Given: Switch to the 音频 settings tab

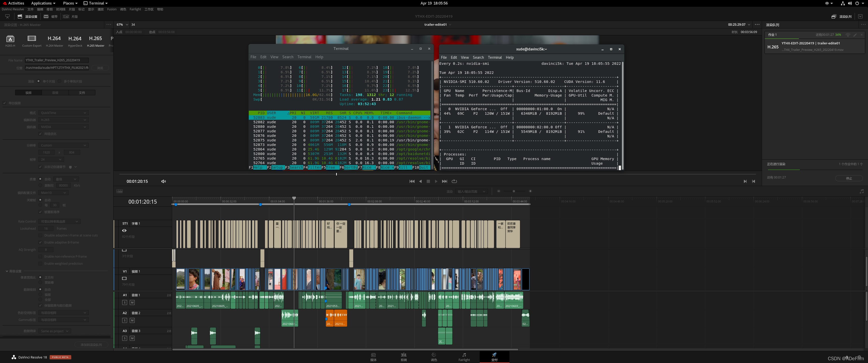Looking at the screenshot, I should point(55,93).
